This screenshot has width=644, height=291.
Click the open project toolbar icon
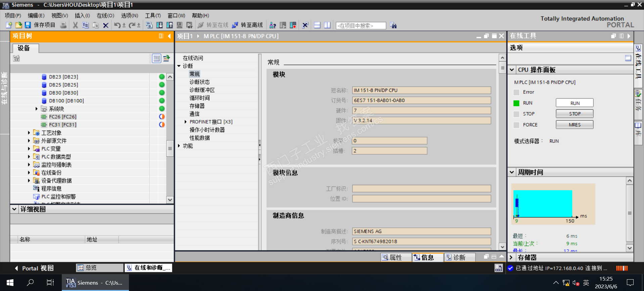point(18,25)
